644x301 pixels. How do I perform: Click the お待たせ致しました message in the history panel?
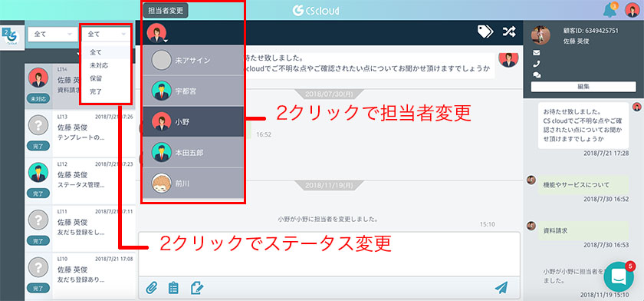click(583, 125)
